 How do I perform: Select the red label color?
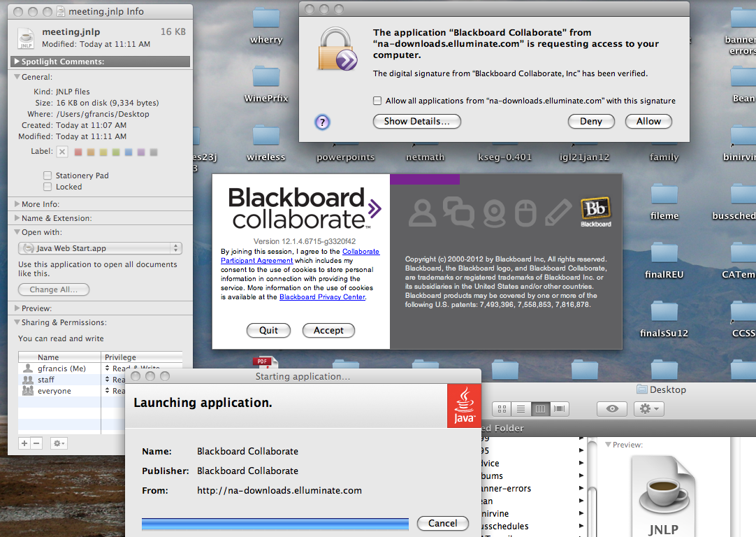click(78, 152)
